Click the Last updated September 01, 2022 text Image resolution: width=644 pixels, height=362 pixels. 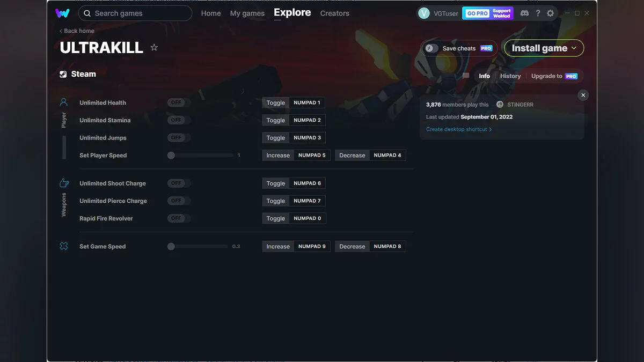pos(469,117)
